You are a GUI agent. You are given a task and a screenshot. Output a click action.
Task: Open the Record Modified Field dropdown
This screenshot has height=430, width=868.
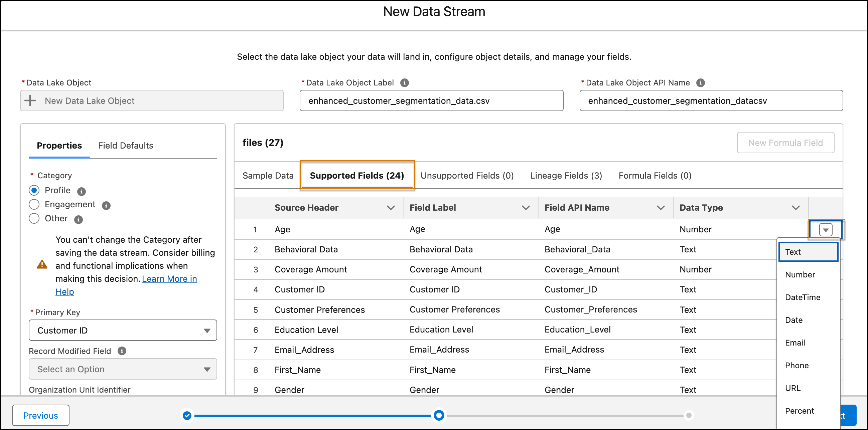click(x=123, y=369)
